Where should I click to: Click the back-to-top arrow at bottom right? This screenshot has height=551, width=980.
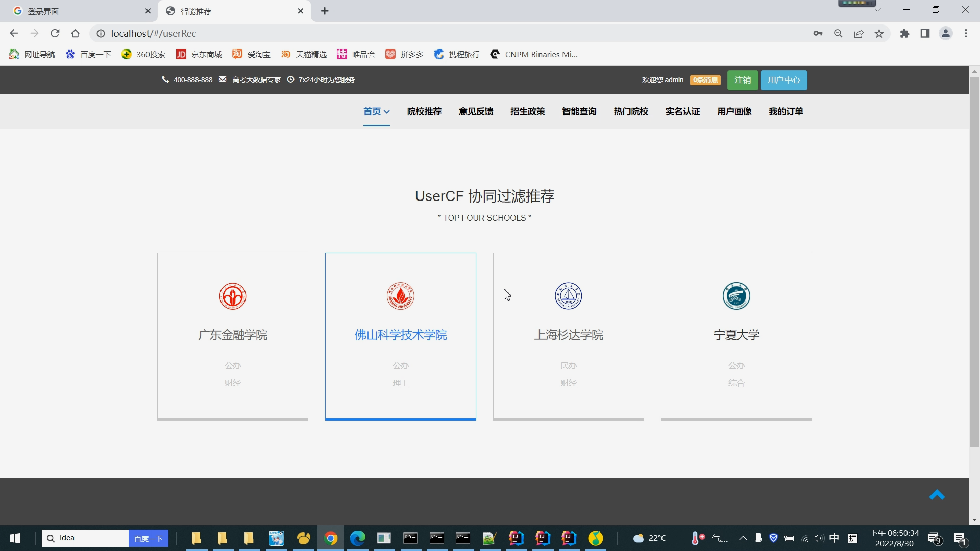point(938,495)
